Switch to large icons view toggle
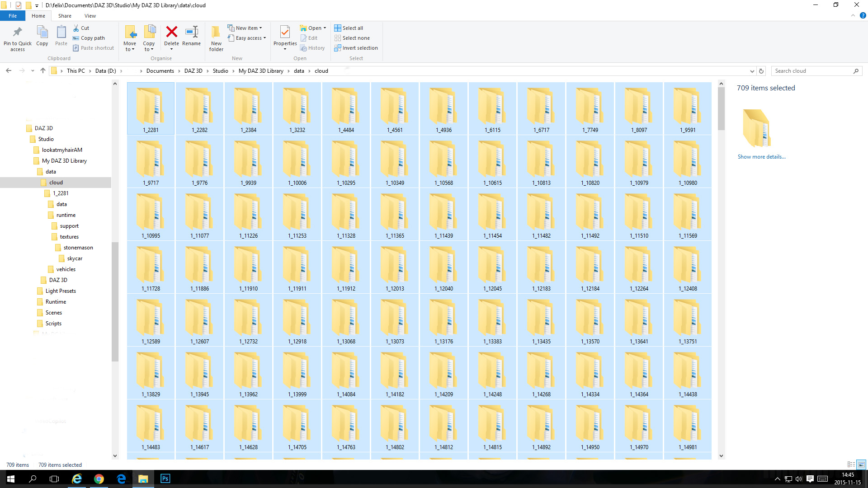 861,465
